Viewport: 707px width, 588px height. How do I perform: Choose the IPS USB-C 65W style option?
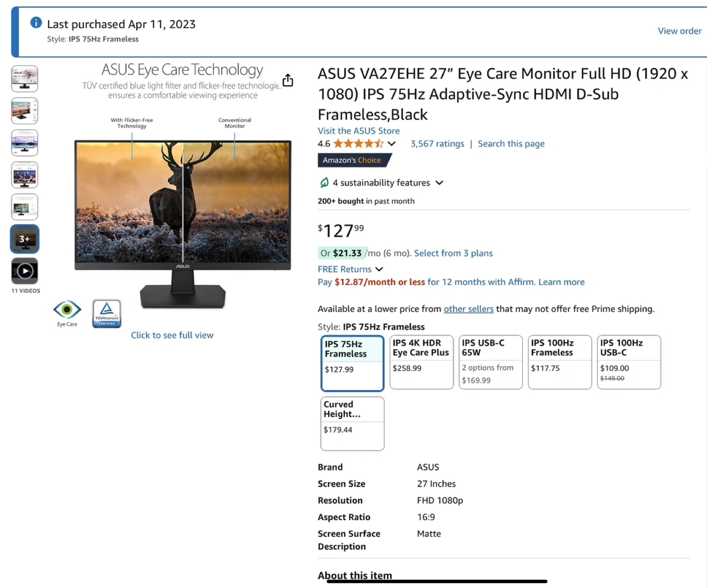pos(490,362)
